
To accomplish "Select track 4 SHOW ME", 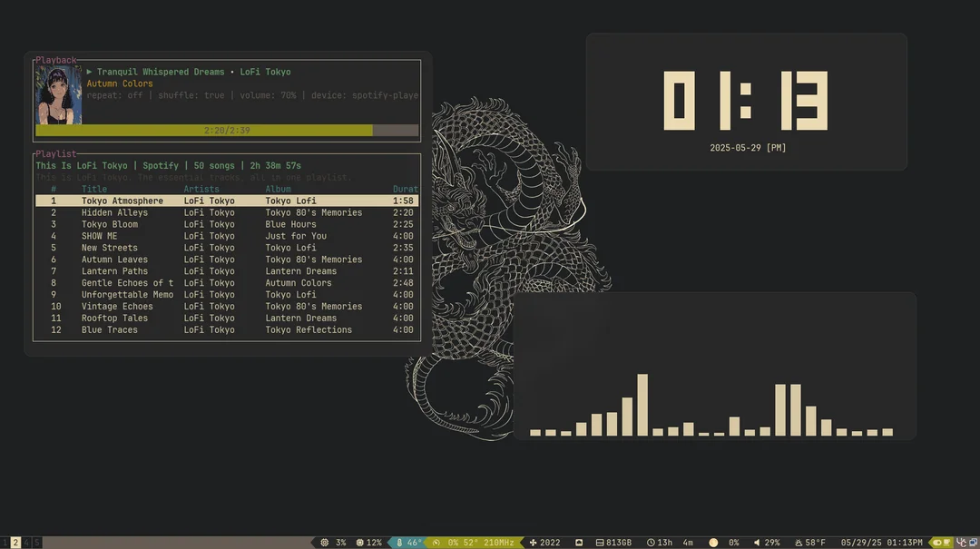I will [227, 236].
